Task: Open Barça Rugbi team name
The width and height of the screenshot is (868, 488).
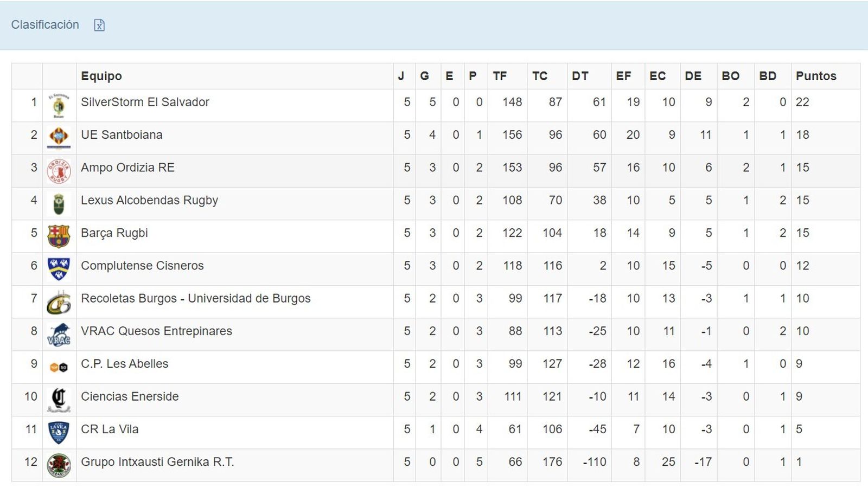Action: [114, 233]
